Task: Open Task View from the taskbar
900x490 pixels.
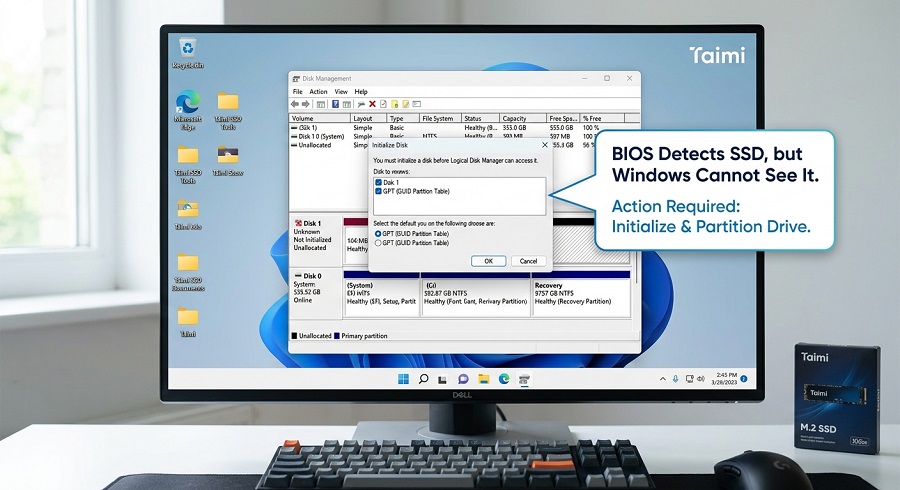Action: (x=443, y=379)
